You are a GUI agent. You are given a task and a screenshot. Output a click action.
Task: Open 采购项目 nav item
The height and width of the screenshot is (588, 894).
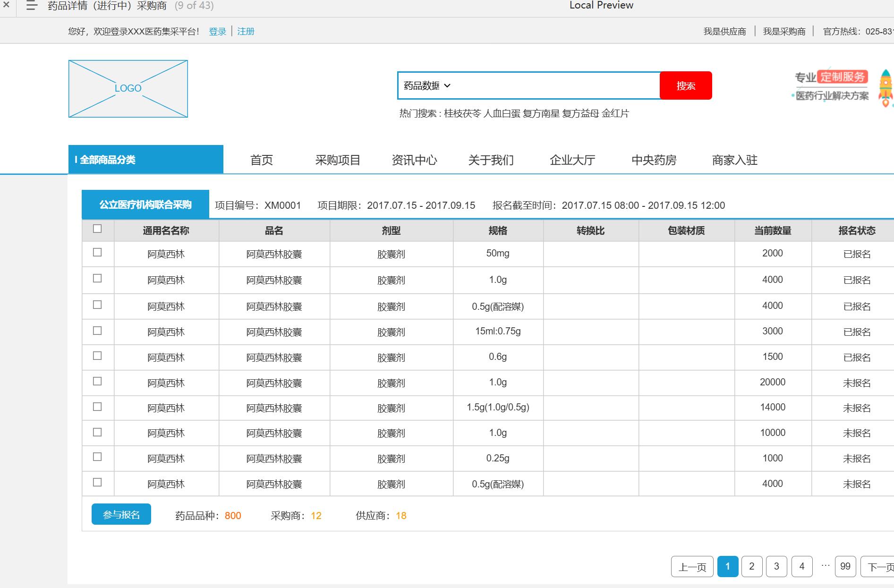pos(338,160)
